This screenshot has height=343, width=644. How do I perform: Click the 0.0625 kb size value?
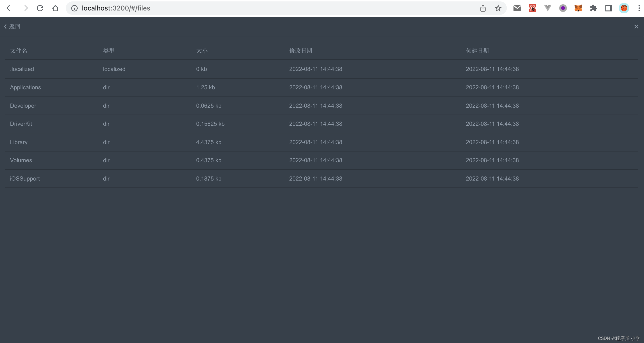[209, 106]
